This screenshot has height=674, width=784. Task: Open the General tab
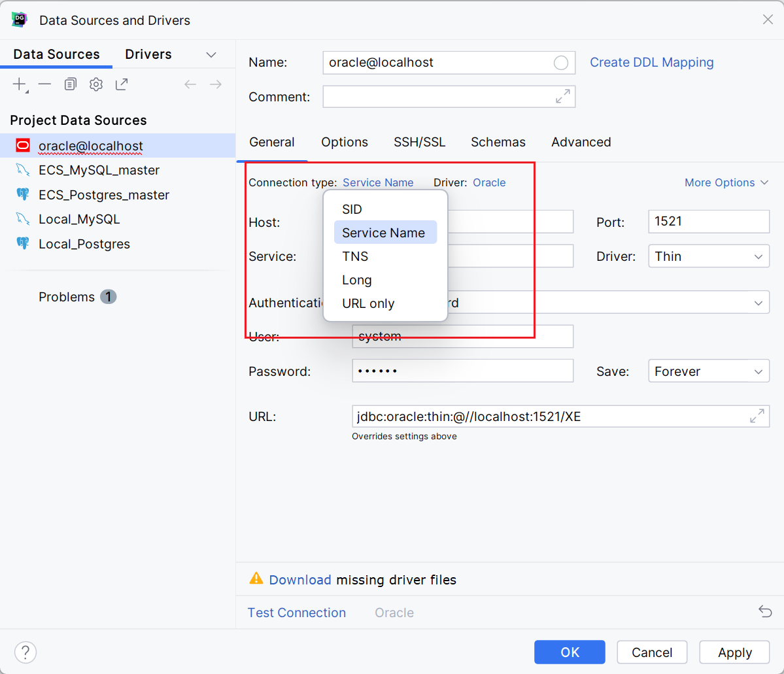pos(272,142)
